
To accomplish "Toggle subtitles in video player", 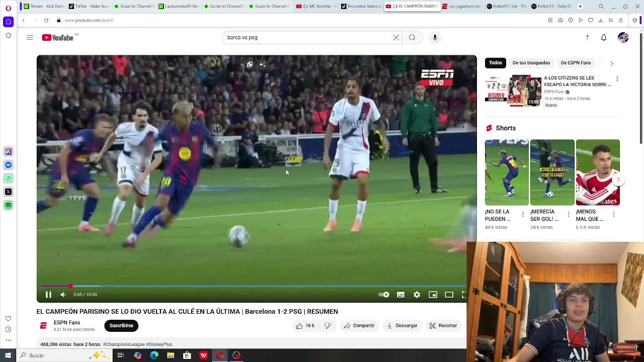I will pos(400,295).
